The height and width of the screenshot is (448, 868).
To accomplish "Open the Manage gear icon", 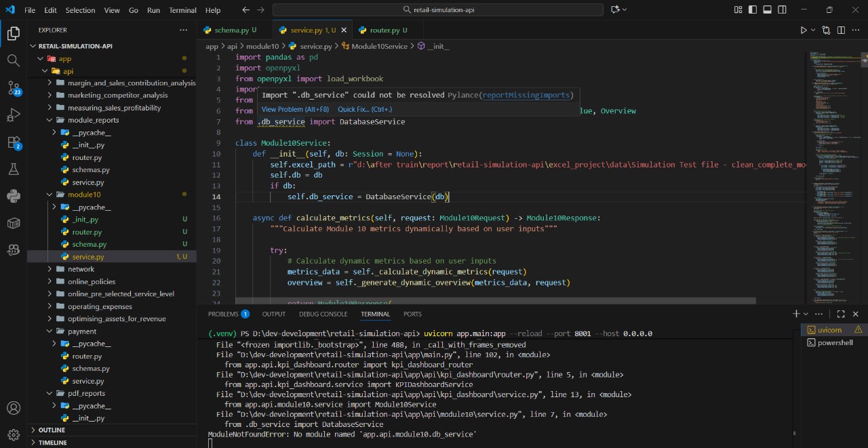I will coord(13,434).
